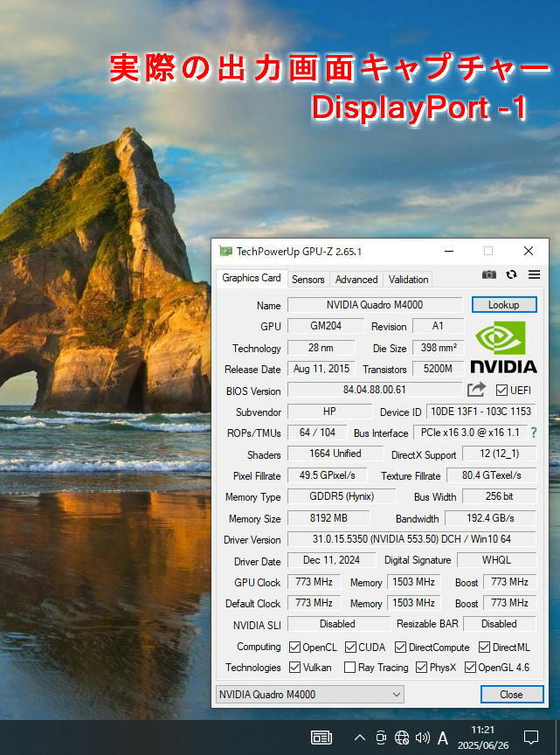Click the ROPs/TMUs value 64 / 104
Viewport: 560px width, 755px height.
pos(317,433)
